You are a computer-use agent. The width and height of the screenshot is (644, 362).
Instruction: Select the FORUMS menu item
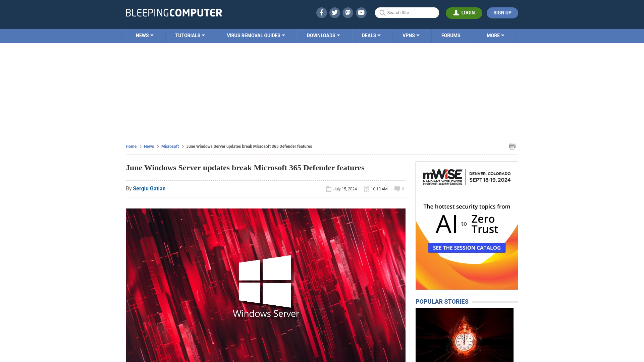point(451,35)
